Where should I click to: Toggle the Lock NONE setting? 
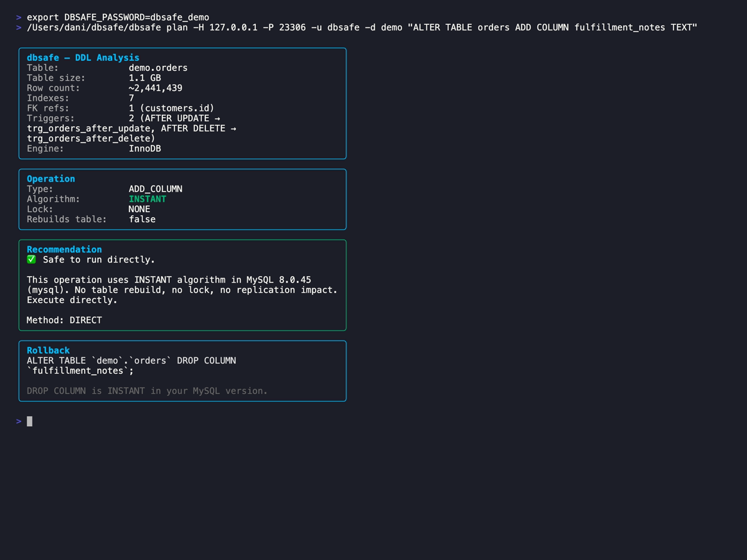coord(139,208)
